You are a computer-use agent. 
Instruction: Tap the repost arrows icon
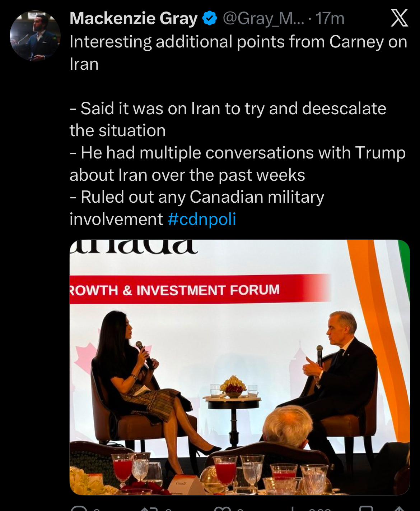[x=150, y=508]
